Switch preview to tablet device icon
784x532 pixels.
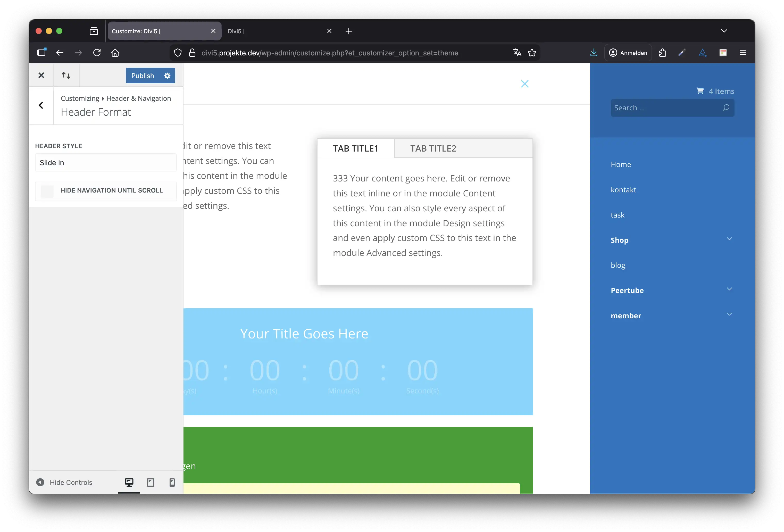point(151,482)
